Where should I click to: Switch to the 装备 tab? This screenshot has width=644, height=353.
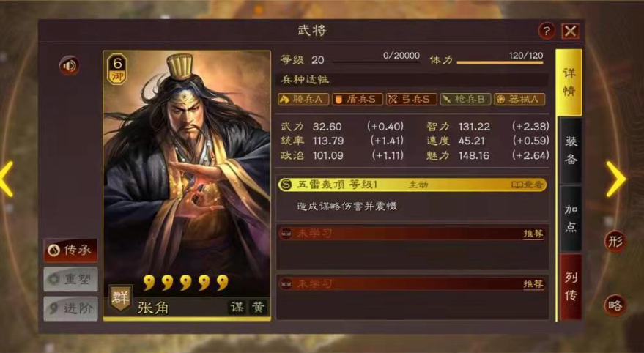(571, 150)
